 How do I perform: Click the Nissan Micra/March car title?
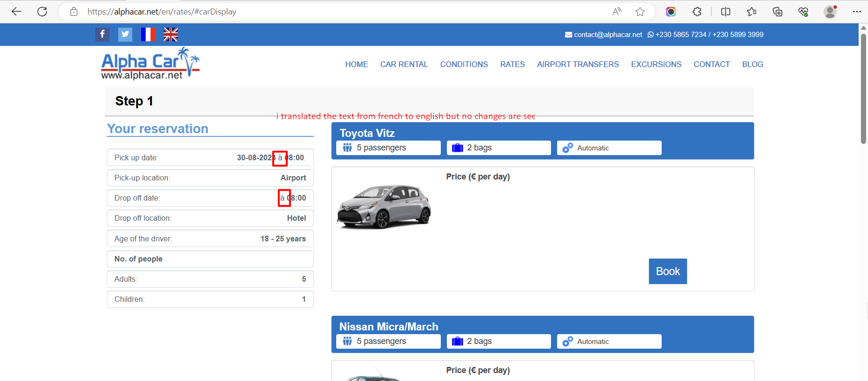pos(389,327)
